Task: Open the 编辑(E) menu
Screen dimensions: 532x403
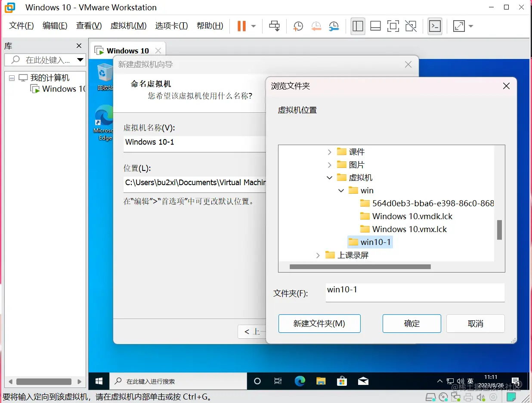Action: (55, 26)
